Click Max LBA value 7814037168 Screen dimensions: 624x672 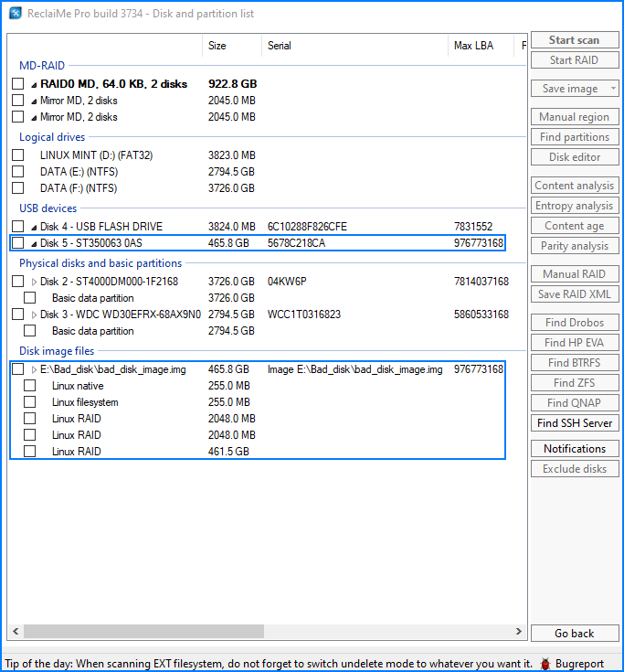click(x=481, y=282)
